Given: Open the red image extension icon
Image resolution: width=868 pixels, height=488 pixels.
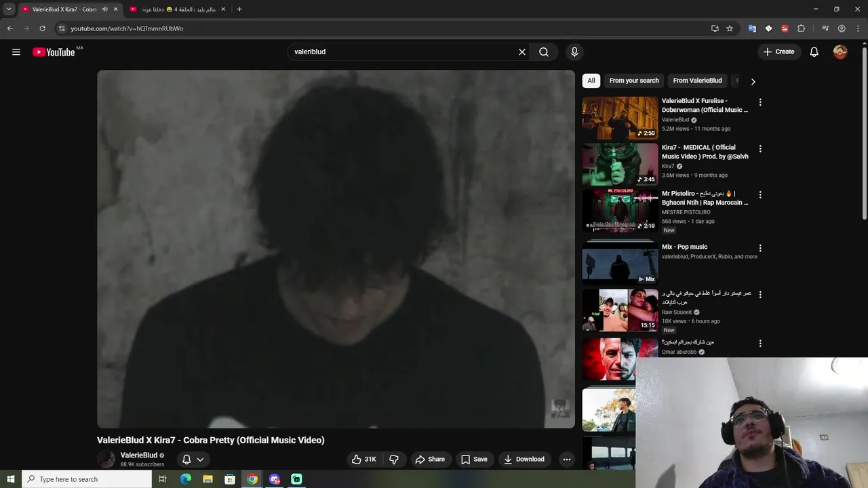Looking at the screenshot, I should click(x=785, y=28).
